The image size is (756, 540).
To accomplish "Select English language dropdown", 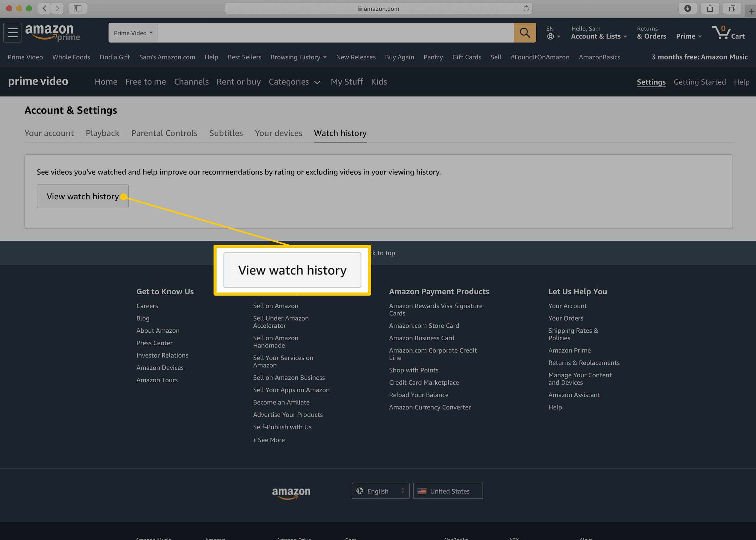I will pyautogui.click(x=380, y=491).
